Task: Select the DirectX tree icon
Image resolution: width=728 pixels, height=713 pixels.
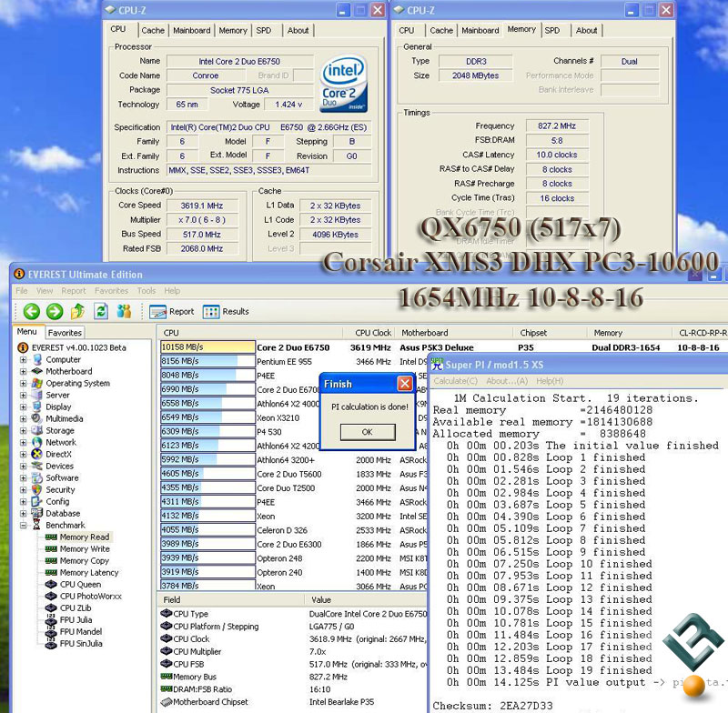Action: click(x=37, y=454)
